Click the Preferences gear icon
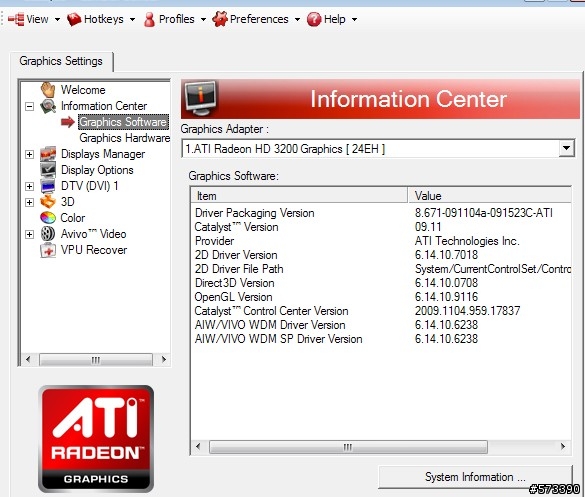Viewport: 585px width, 497px height. [x=220, y=19]
